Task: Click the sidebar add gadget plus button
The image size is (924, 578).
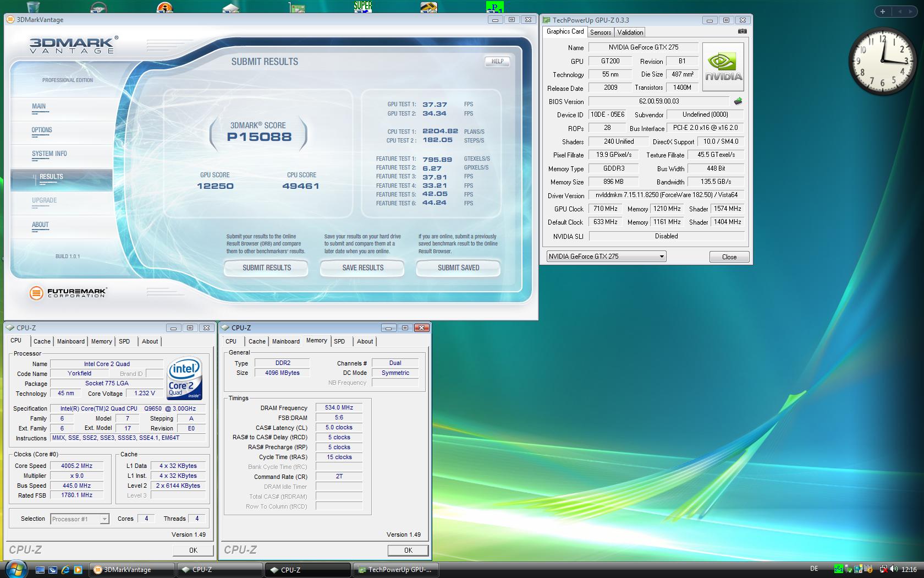Action: pyautogui.click(x=883, y=11)
